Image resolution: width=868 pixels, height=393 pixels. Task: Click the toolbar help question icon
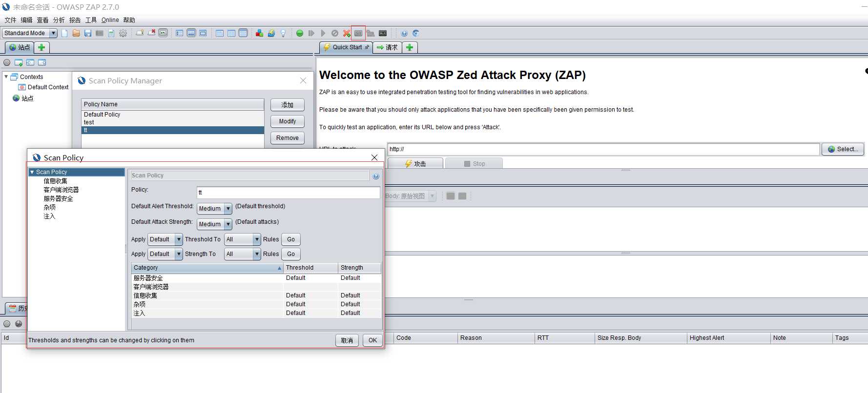(x=404, y=33)
